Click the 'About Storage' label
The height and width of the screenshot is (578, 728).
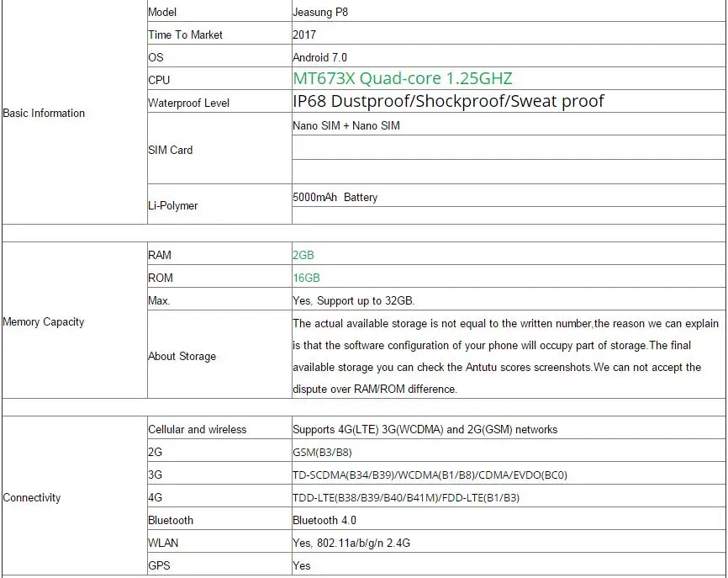[182, 357]
